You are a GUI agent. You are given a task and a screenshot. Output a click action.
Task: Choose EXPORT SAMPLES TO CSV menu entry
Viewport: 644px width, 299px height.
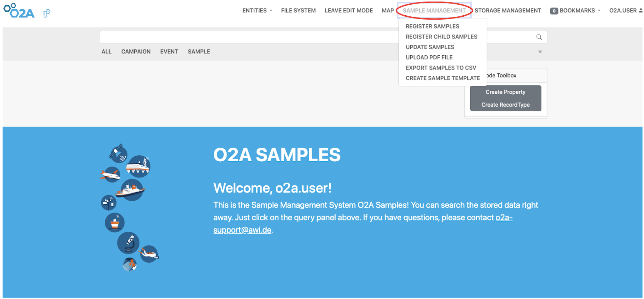point(440,67)
